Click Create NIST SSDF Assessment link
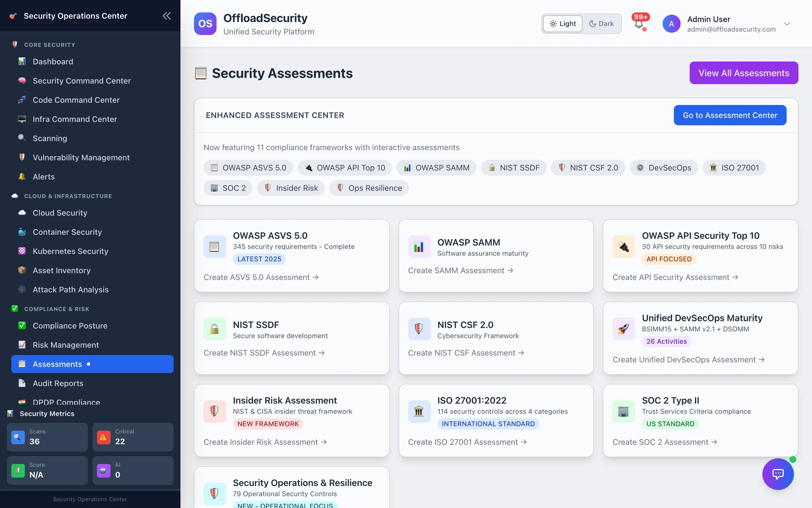The height and width of the screenshot is (508, 812). pos(264,353)
